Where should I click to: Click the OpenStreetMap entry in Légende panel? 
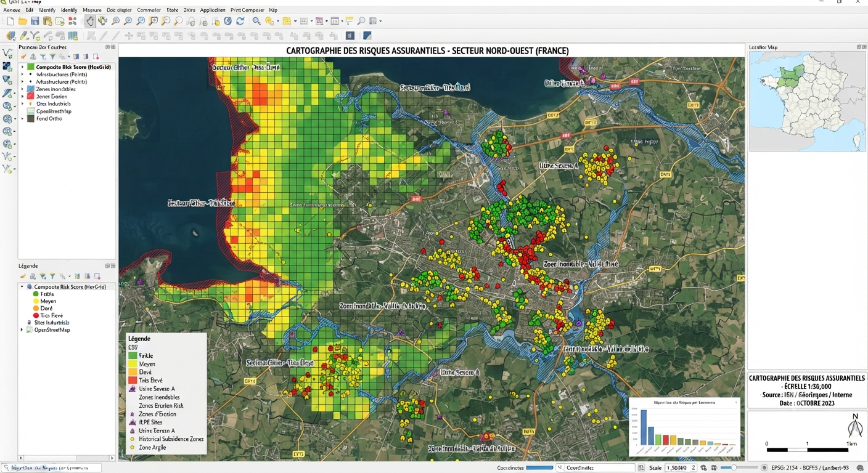(52, 329)
